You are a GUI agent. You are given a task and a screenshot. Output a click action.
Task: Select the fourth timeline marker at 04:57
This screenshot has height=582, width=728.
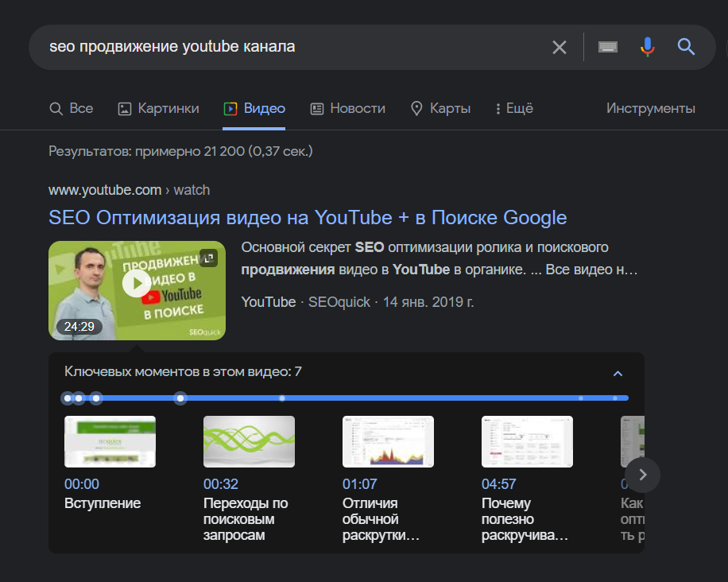pyautogui.click(x=180, y=398)
